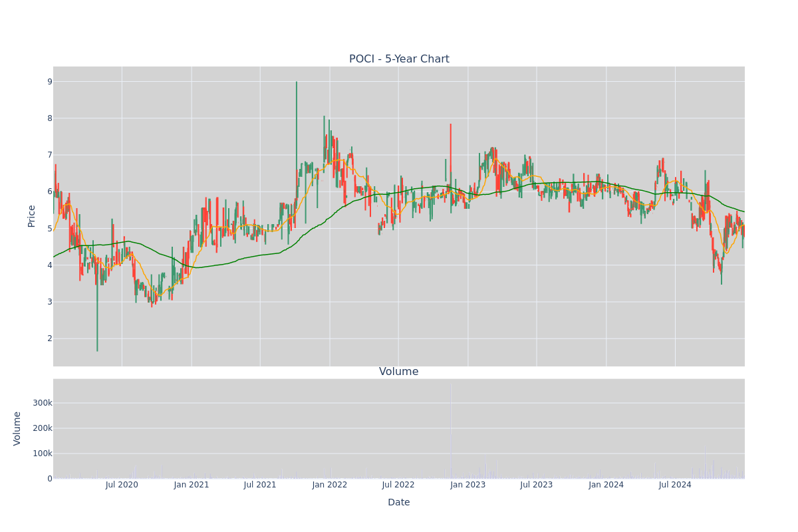Click the 'POCI - 5-Year Chart' title
Viewport: 798px width, 532px height.
[399, 59]
